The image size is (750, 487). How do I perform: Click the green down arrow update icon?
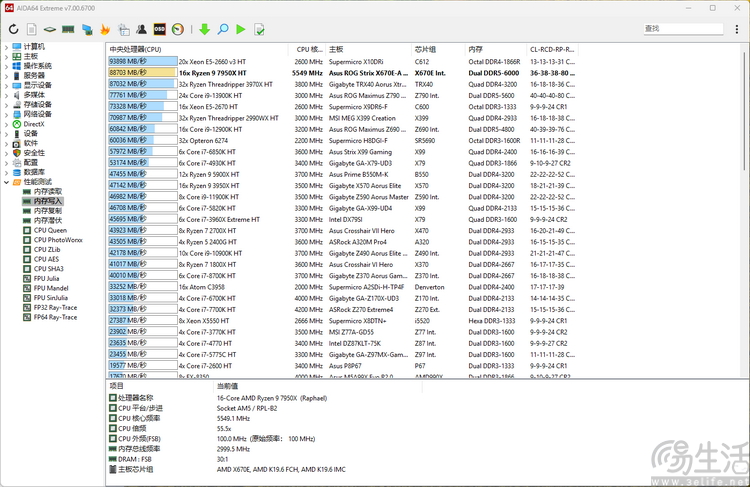point(205,30)
